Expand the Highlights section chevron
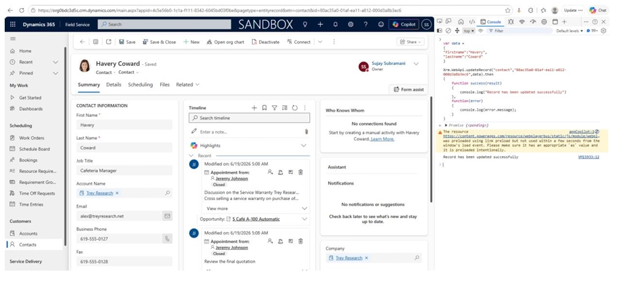The width and height of the screenshot is (644, 282). click(x=304, y=146)
